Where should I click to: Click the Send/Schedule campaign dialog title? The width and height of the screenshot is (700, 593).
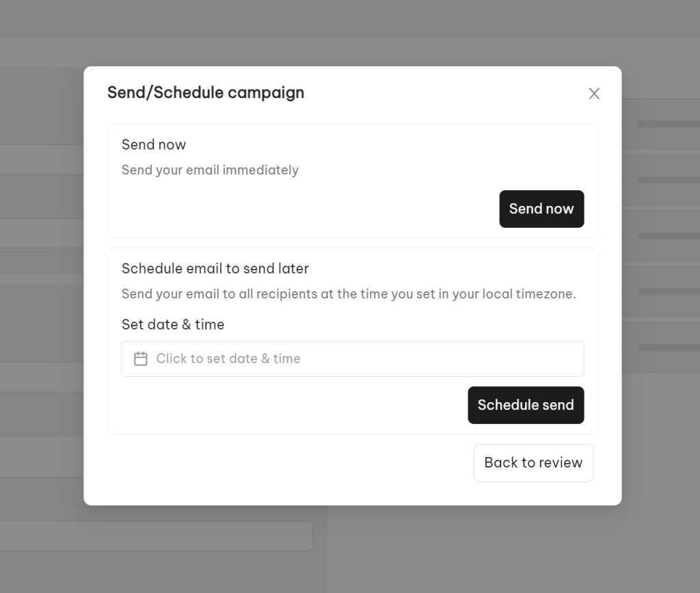[206, 92]
